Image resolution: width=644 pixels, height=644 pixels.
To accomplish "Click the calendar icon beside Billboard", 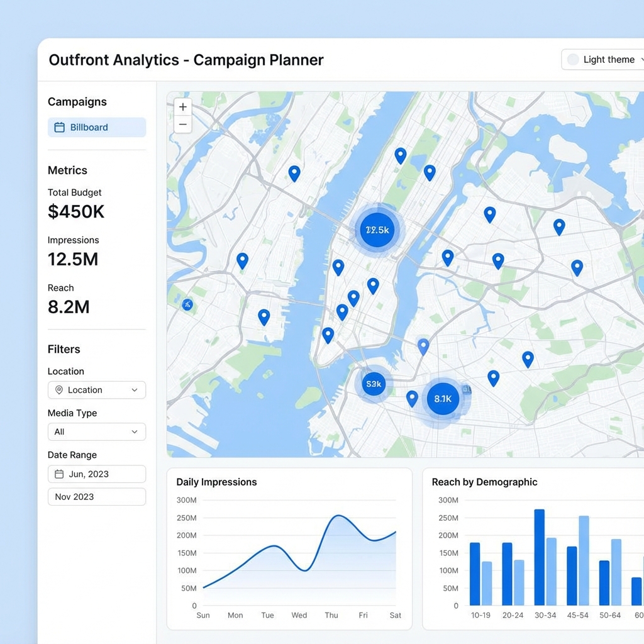I will tap(60, 128).
